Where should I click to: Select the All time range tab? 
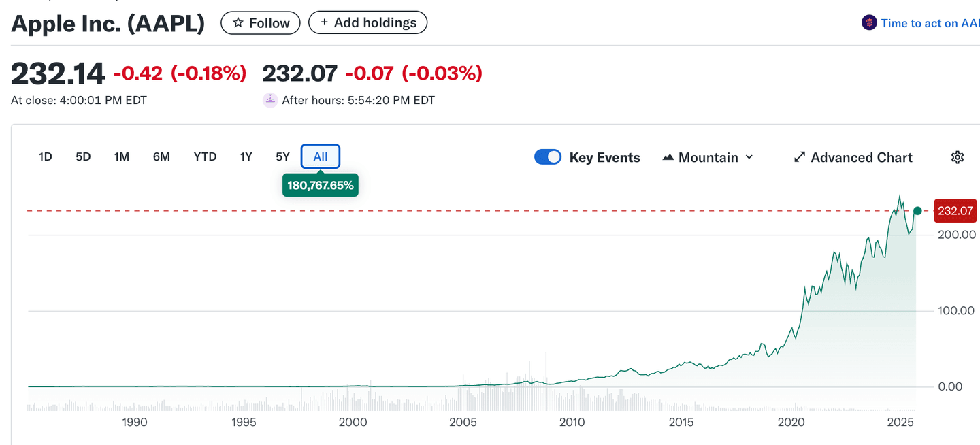click(x=321, y=157)
